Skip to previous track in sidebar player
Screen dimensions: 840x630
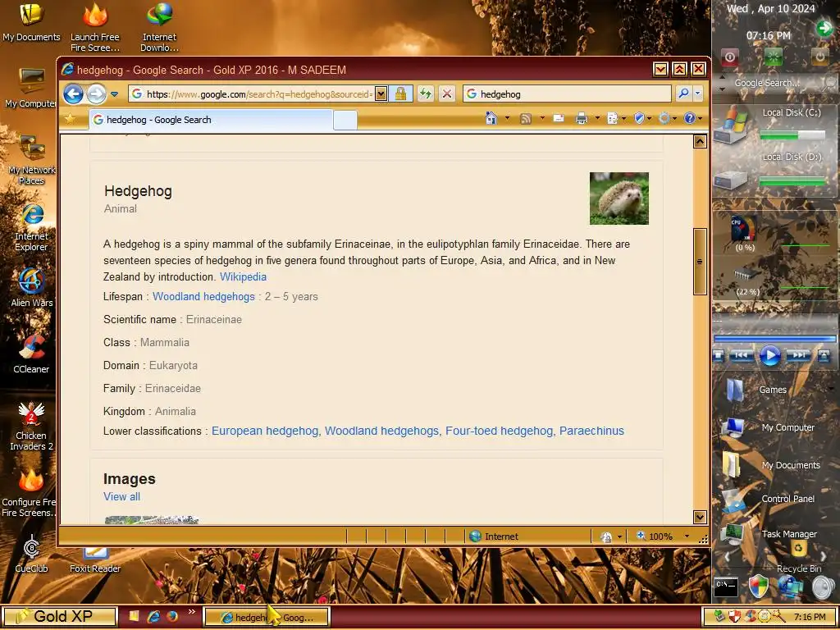[742, 355]
